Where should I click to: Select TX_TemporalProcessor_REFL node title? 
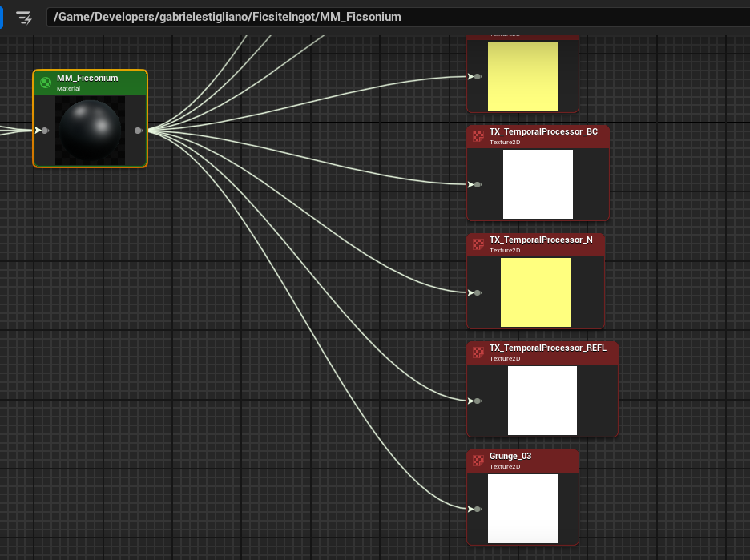547,348
